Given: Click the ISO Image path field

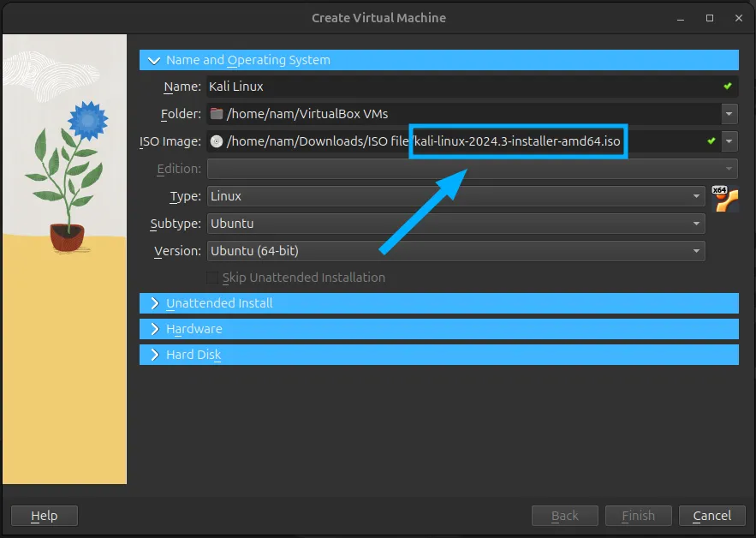Looking at the screenshot, I should (464, 141).
